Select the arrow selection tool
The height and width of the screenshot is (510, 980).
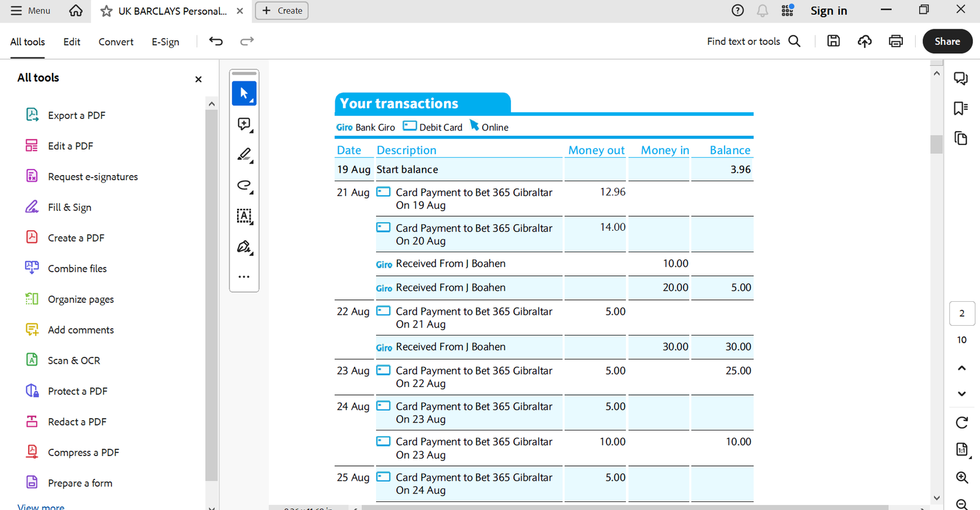click(x=244, y=94)
